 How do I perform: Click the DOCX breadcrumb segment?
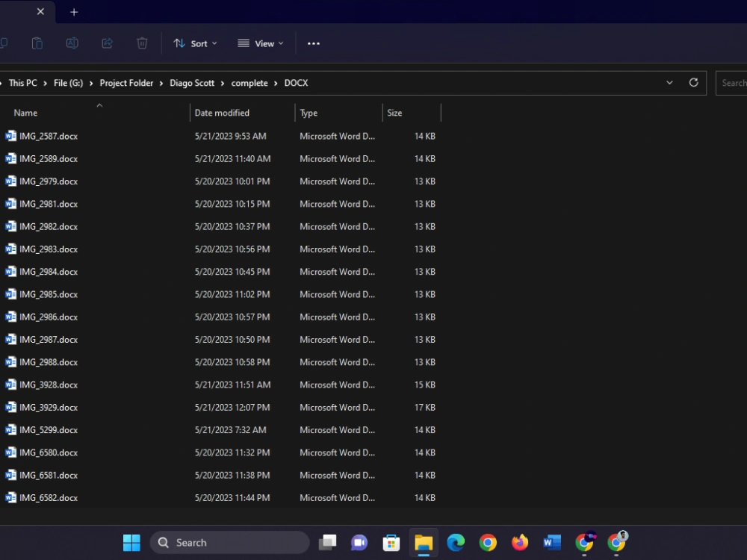pyautogui.click(x=296, y=83)
